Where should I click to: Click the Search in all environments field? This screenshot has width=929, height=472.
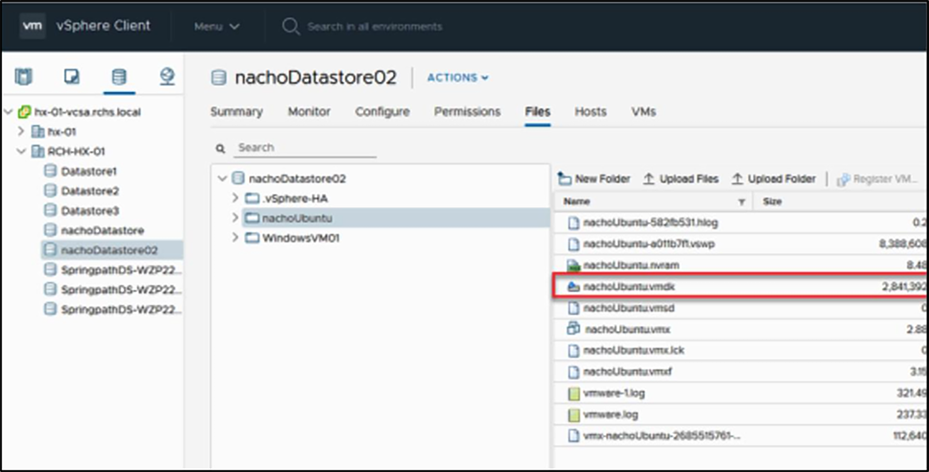[x=374, y=27]
